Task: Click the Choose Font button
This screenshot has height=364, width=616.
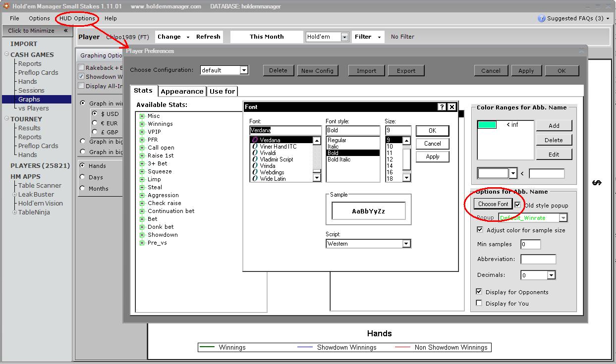Action: click(x=493, y=204)
